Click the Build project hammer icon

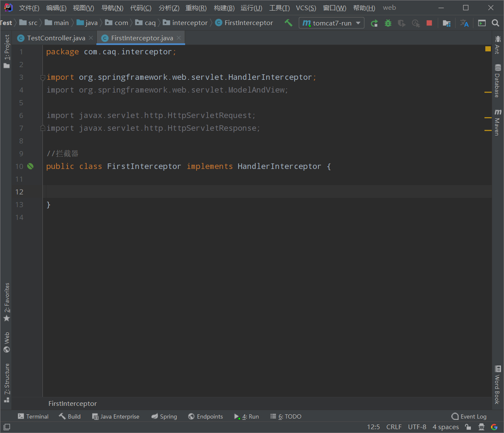tap(288, 23)
